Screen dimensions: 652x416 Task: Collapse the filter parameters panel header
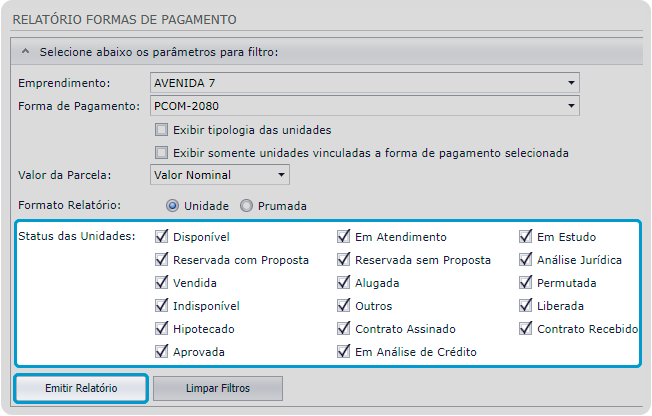[x=25, y=50]
